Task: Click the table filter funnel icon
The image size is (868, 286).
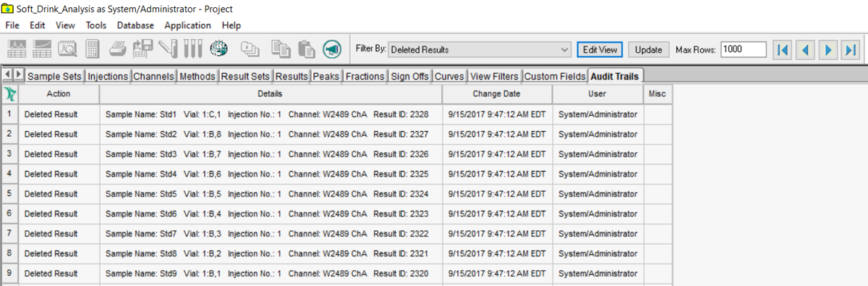Action: pos(9,94)
